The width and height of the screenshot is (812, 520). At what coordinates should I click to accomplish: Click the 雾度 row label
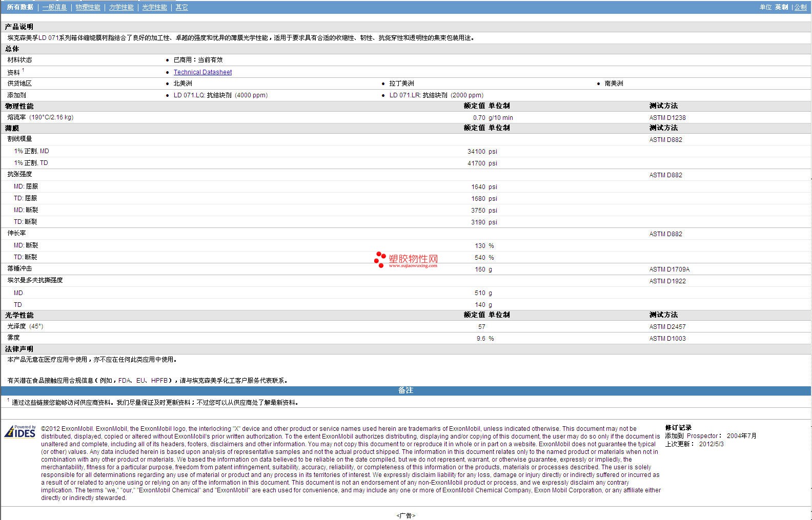pyautogui.click(x=13, y=338)
